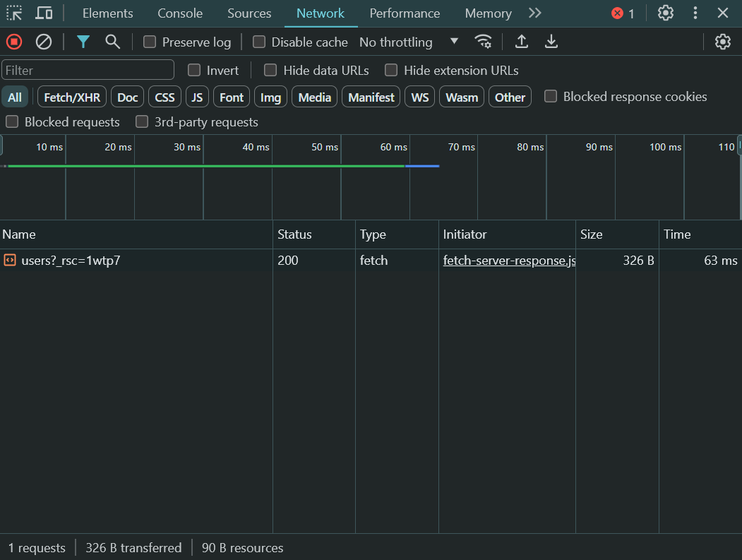Open DevTools three-dot customize menu
This screenshot has height=560, width=742.
pos(695,13)
